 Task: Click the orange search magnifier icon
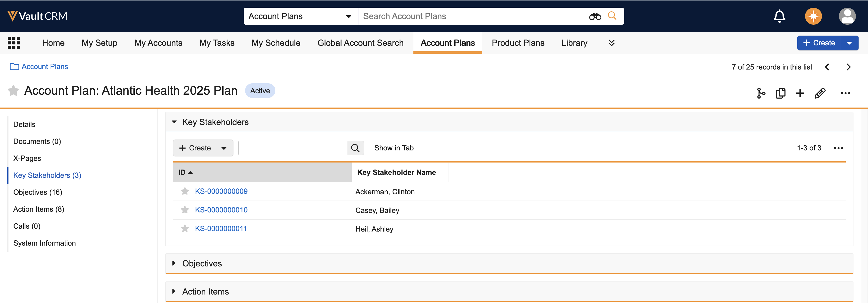click(612, 16)
